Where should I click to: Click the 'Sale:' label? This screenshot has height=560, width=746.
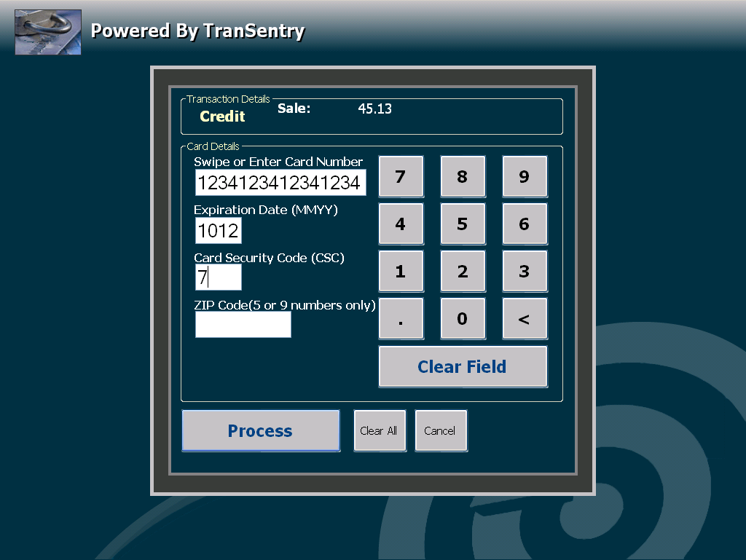point(294,109)
